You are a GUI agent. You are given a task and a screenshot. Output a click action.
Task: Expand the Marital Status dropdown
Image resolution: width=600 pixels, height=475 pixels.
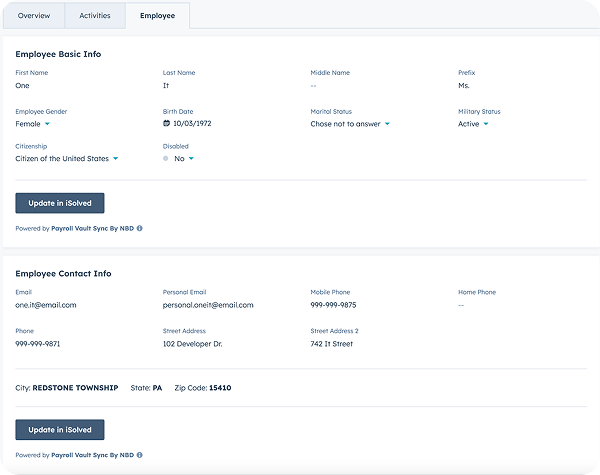click(386, 124)
